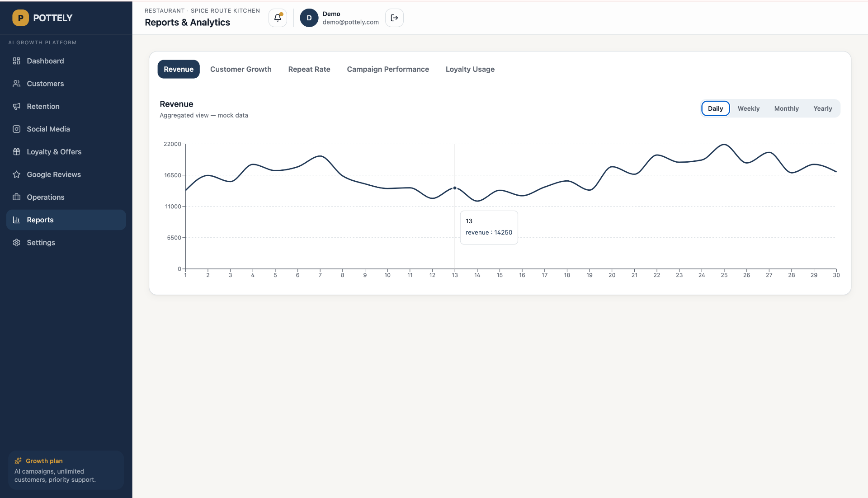Click the 22000 y-axis label

click(172, 144)
